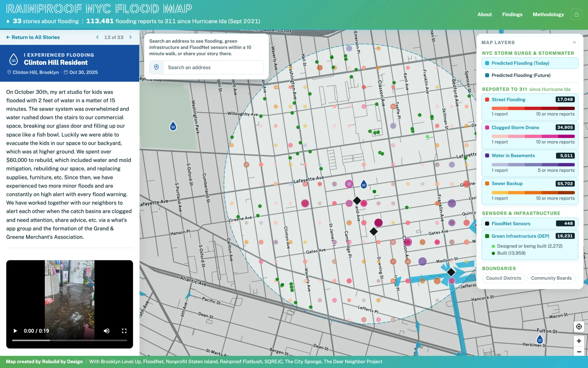
Task: Click the lock icon in header
Action: [576, 14]
